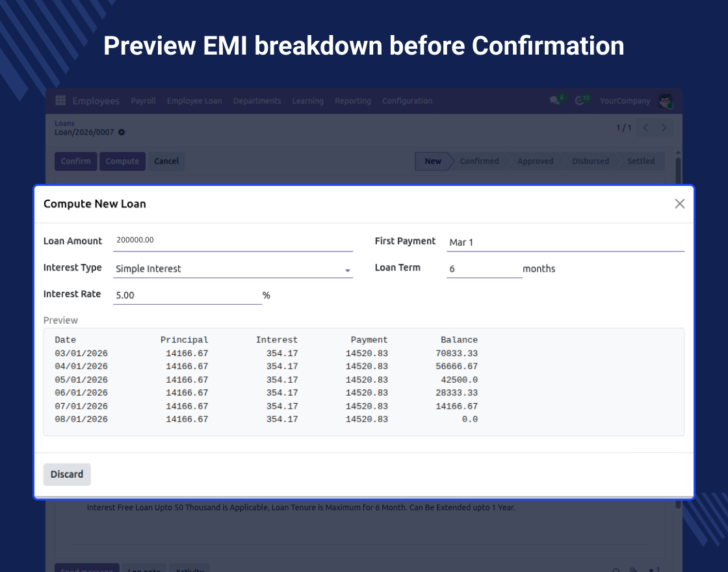Screen dimensions: 728x572
Task: Click the Preview section label
Action: coord(61,320)
